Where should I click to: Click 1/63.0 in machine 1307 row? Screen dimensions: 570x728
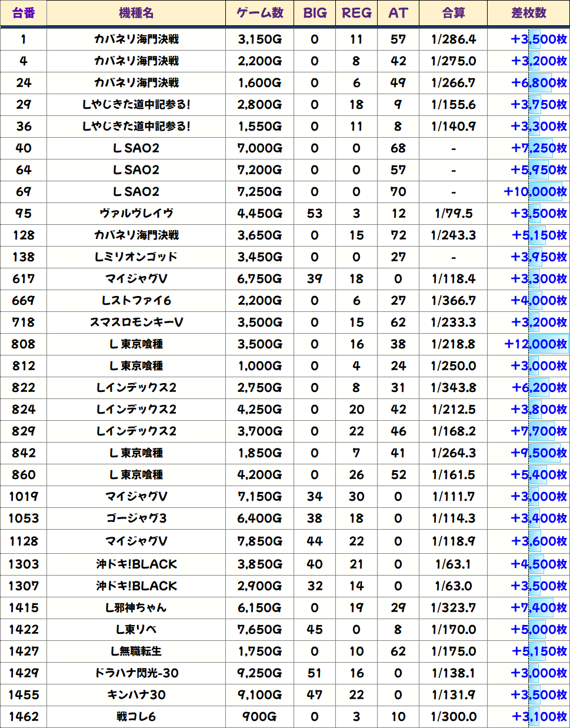(x=454, y=586)
